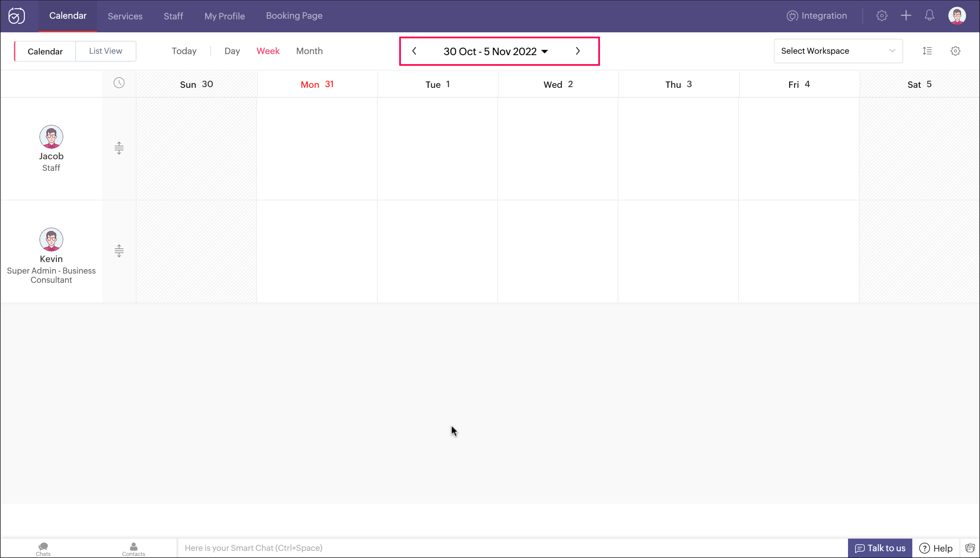Open settings gear in top navigation bar
Image resolution: width=980 pixels, height=558 pixels.
pos(882,16)
